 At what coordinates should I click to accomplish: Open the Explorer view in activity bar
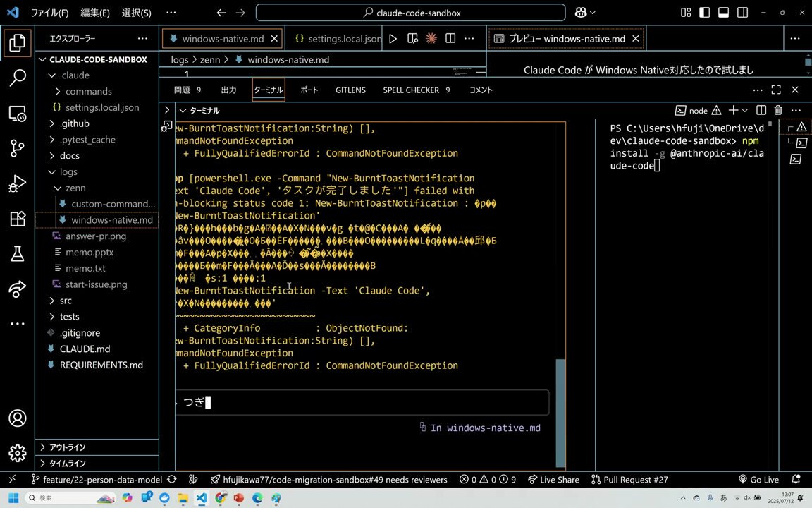coord(17,42)
